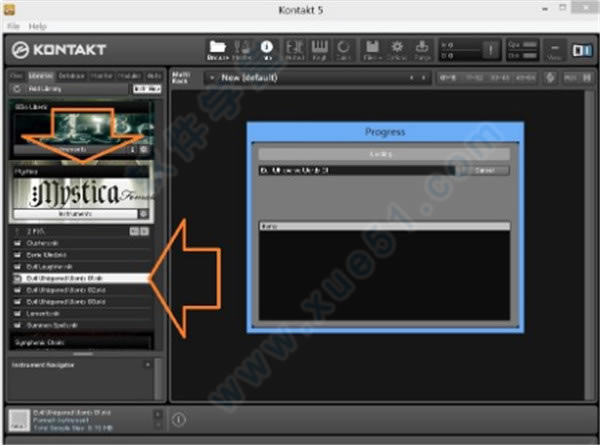
Task: Open the multi name dropdown arrow
Action: [x=212, y=78]
